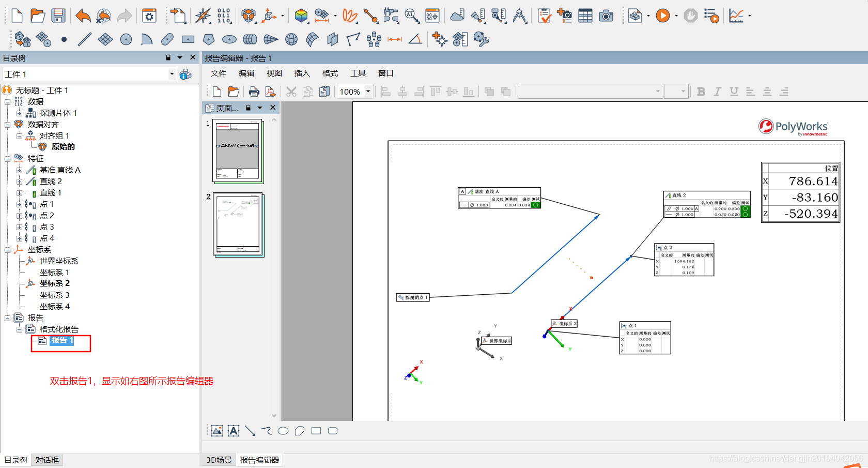Click the New project icon in main toolbar
Viewport: 868px width, 468px height.
17,16
